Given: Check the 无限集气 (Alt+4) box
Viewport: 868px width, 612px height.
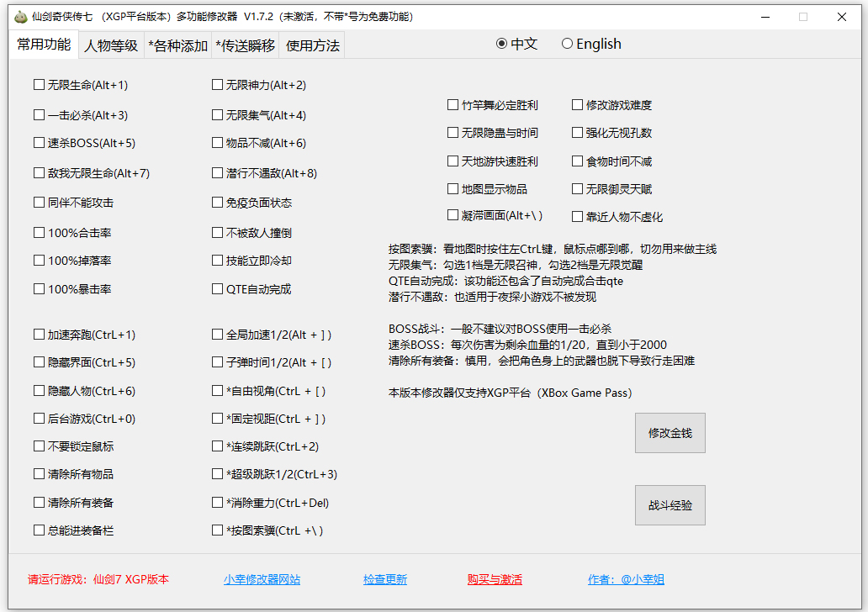Looking at the screenshot, I should 217,114.
